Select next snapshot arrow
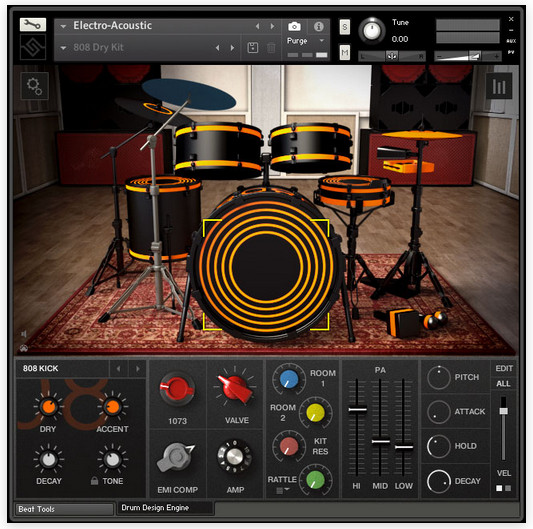 point(233,48)
